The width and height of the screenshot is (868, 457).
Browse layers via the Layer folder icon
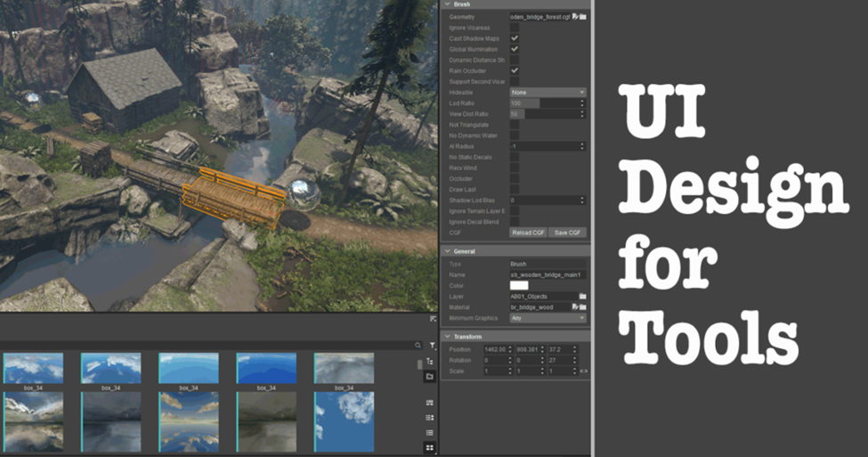pyautogui.click(x=583, y=296)
